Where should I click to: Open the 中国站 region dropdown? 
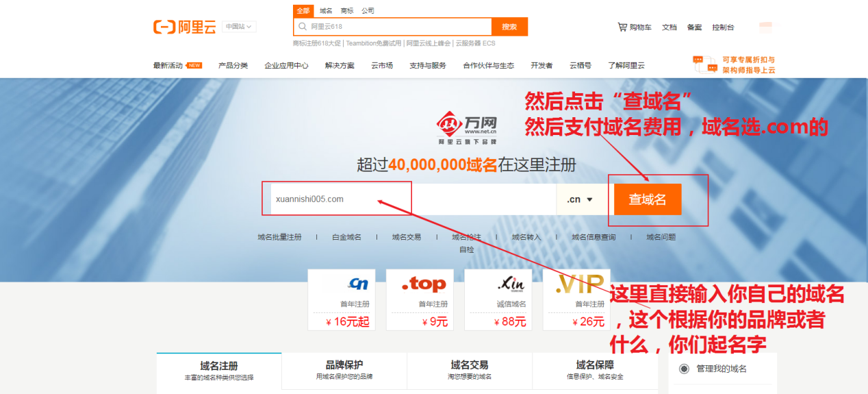coord(238,27)
